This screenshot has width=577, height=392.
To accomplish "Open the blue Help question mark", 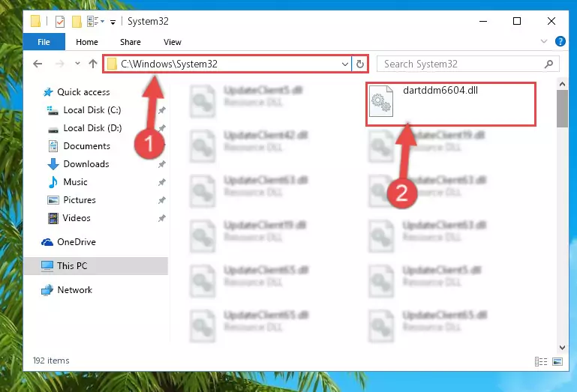I will pos(560,41).
